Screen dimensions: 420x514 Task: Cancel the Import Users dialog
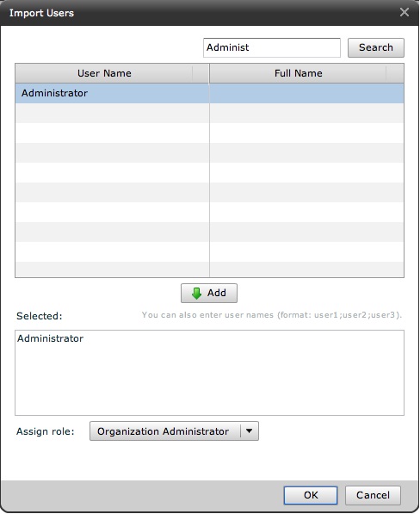[373, 495]
